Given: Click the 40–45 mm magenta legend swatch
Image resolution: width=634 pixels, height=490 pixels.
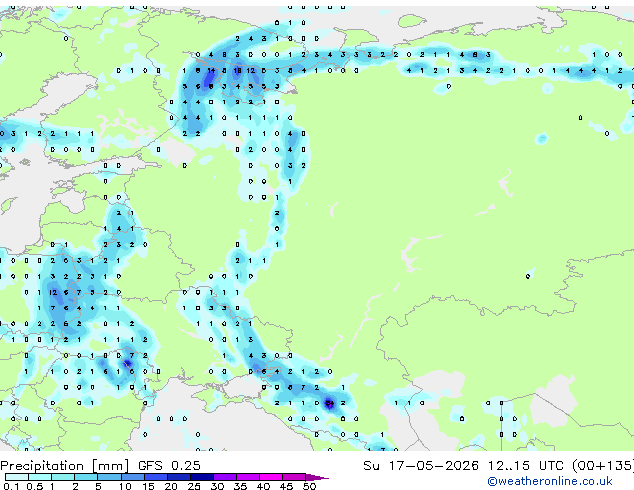Looking at the screenshot, I should [x=271, y=477].
